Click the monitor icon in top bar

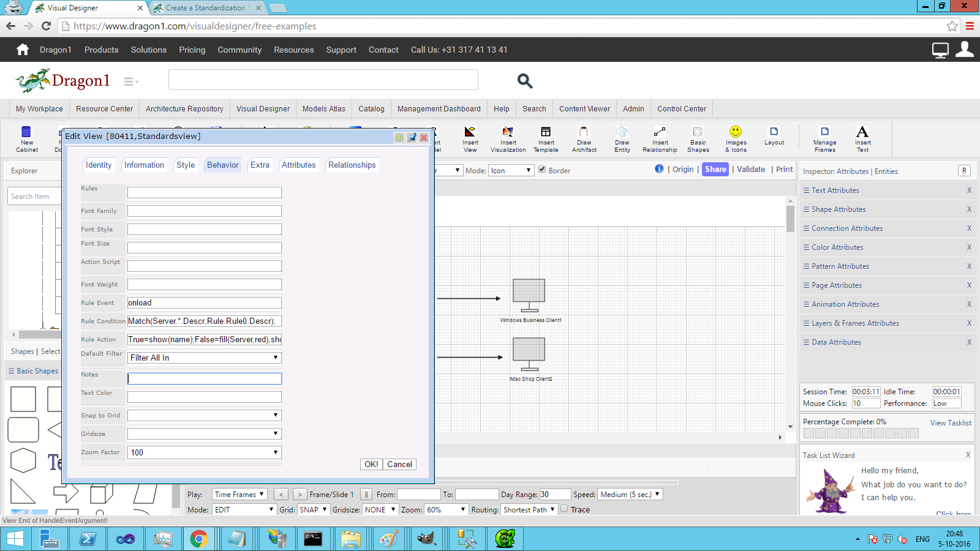[940, 50]
